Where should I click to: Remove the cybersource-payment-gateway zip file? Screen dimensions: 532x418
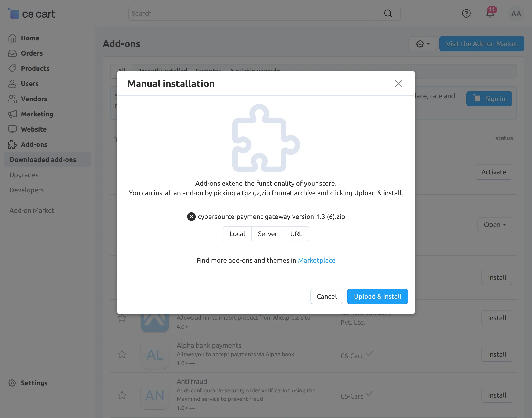pyautogui.click(x=191, y=216)
